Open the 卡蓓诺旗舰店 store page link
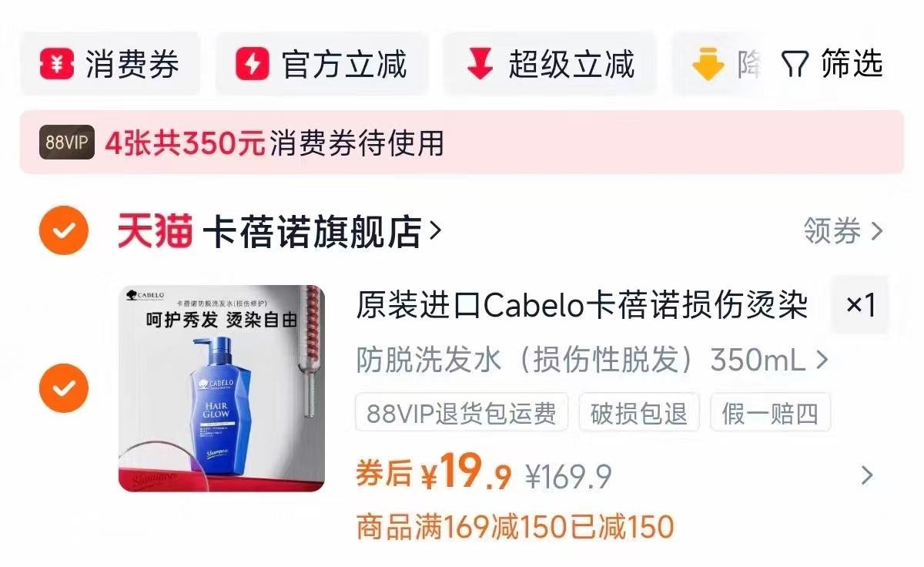924x567 pixels. click(x=322, y=231)
